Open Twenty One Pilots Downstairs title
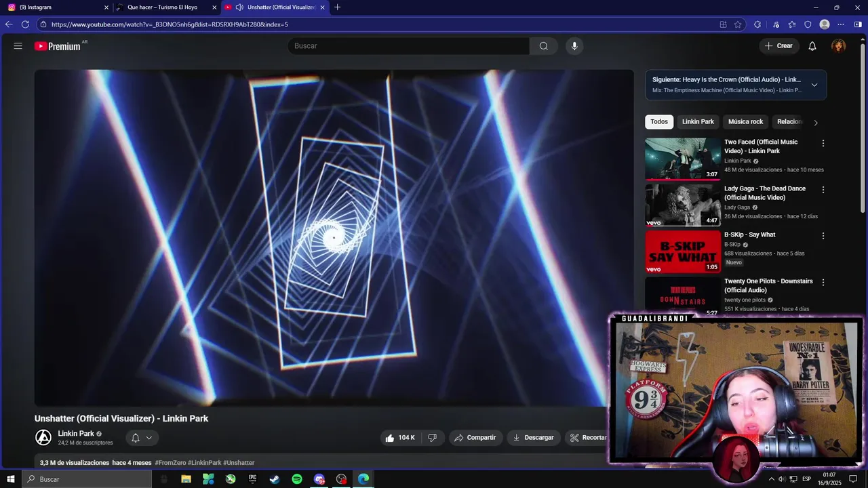Image resolution: width=868 pixels, height=488 pixels. pyautogui.click(x=768, y=285)
